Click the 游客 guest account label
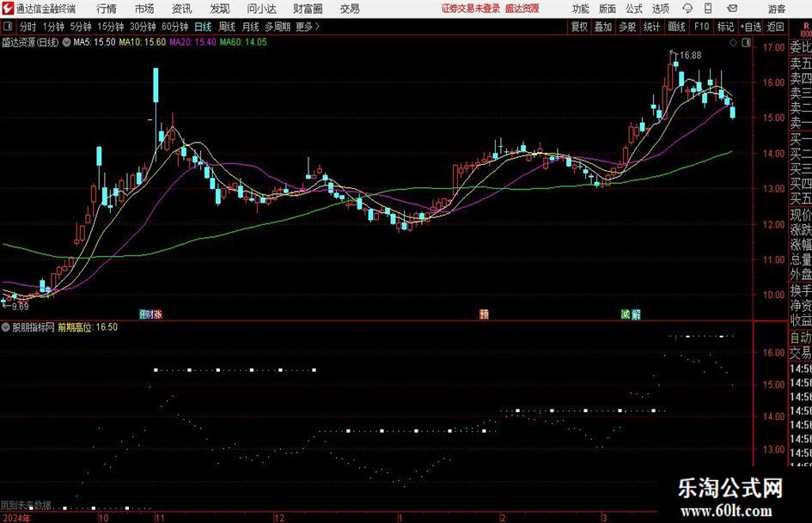 (x=777, y=9)
